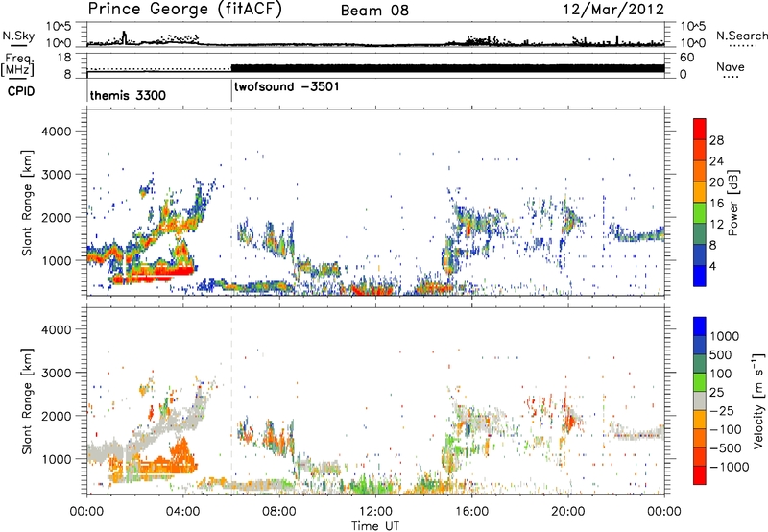Click the "-500" value on Velocity colorbar

(726, 448)
